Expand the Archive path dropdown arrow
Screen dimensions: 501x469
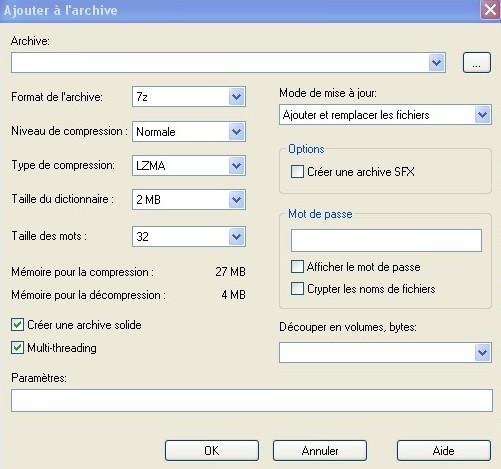[437, 62]
